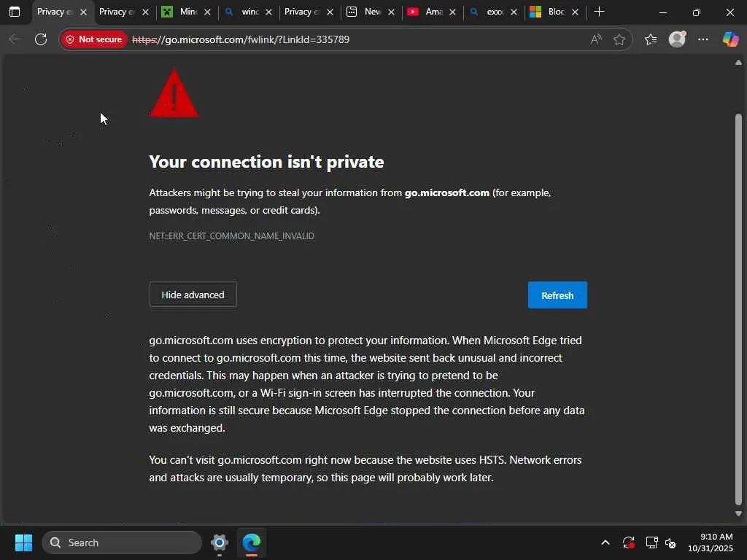The width and height of the screenshot is (747, 560).
Task: Open the tab actions menu icon
Action: pyautogui.click(x=15, y=12)
